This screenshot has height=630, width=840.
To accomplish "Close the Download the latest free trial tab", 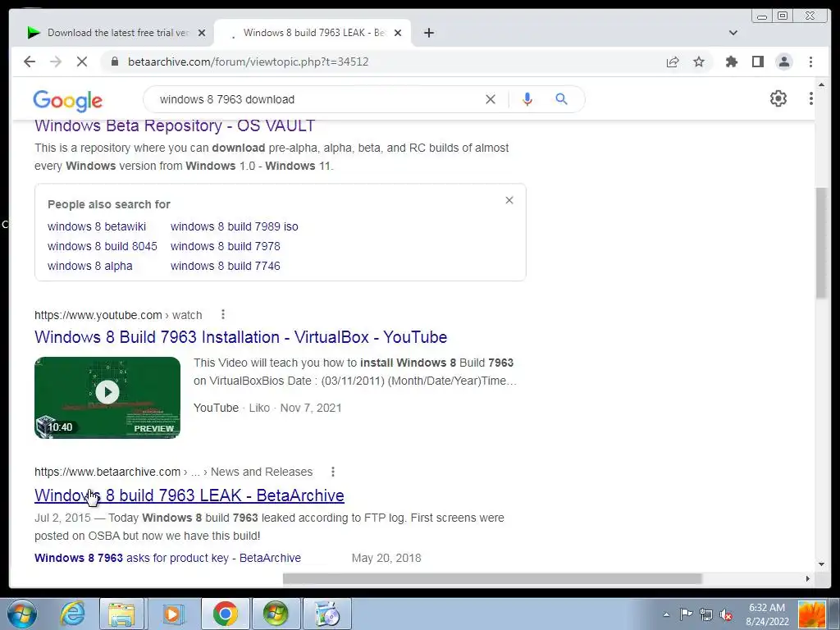I will click(x=202, y=33).
